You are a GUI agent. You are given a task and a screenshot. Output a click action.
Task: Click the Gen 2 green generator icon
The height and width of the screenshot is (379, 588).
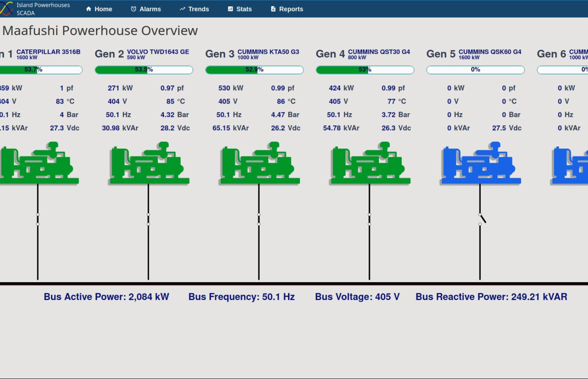149,164
